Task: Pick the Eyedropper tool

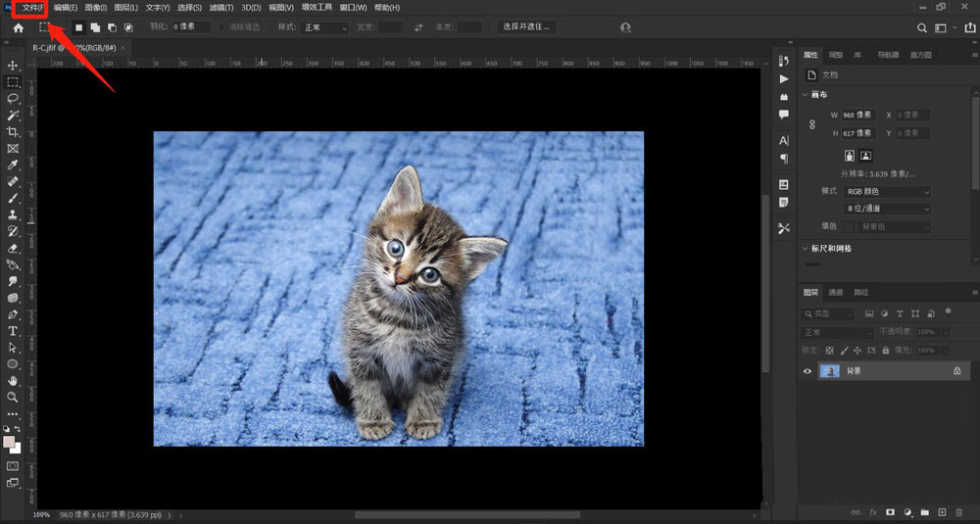Action: [x=13, y=166]
